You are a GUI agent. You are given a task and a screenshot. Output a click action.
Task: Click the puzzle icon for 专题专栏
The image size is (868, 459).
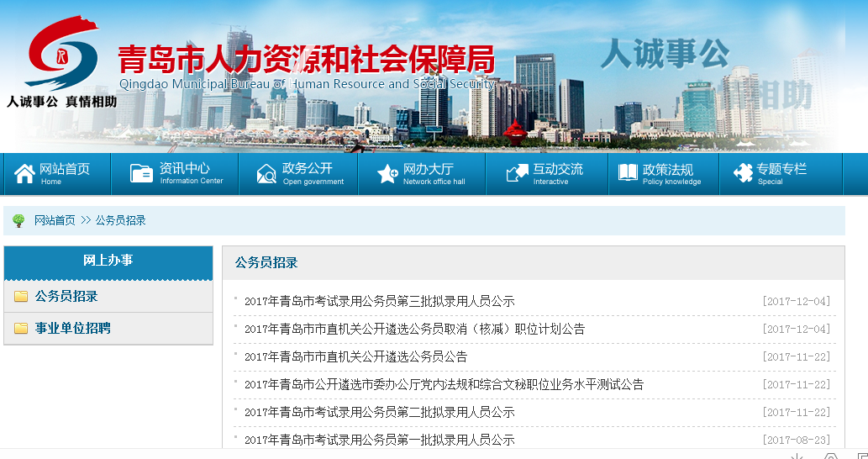[x=743, y=173]
